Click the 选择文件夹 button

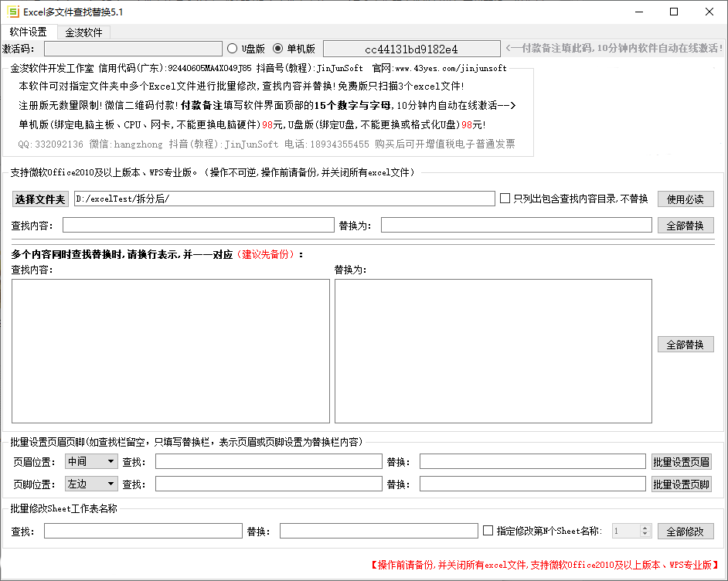(40, 199)
